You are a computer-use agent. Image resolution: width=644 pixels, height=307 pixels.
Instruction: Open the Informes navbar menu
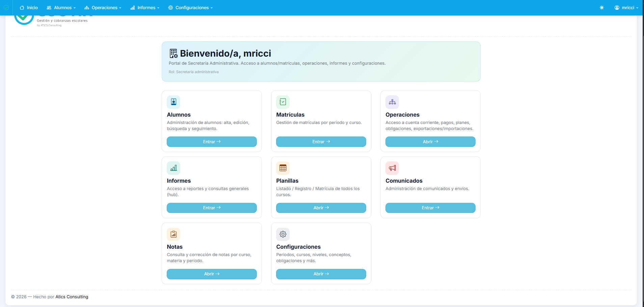145,7
